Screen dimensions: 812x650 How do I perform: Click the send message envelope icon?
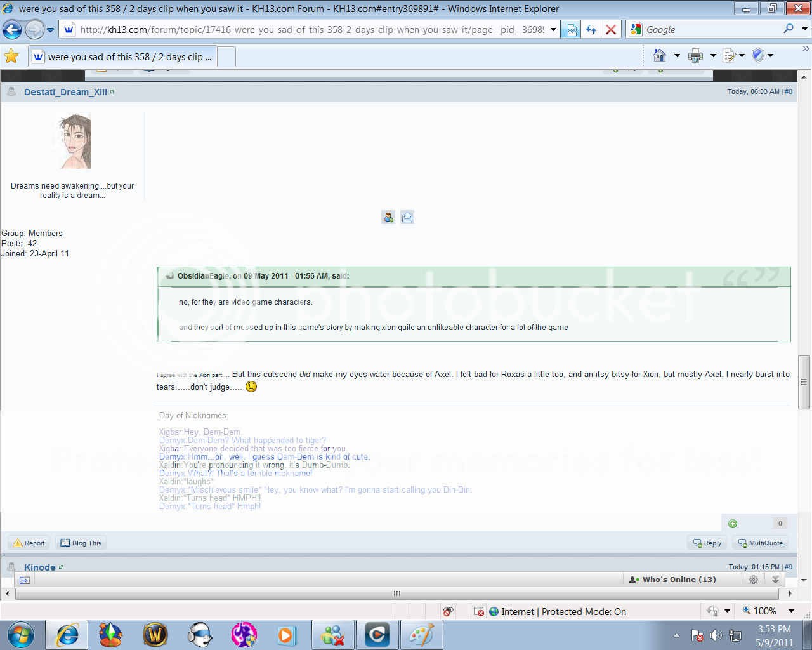[x=407, y=217]
